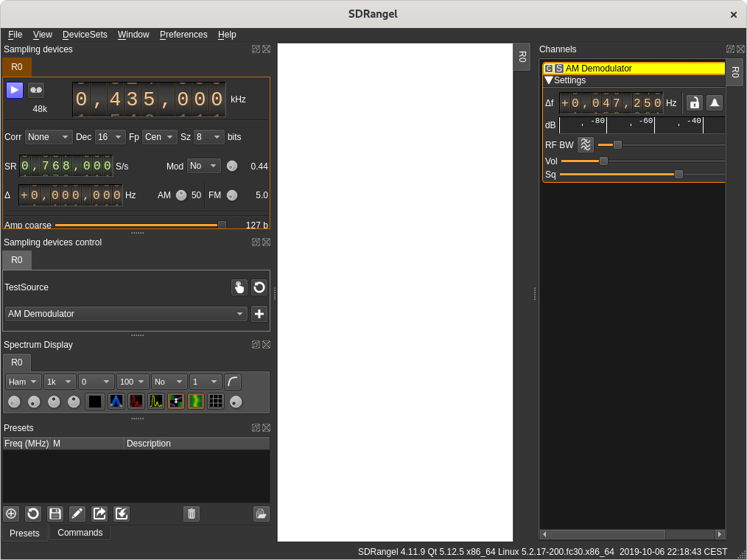This screenshot has height=560, width=747.
Task: Toggle the frequency lock on AM Demodulator
Action: 694,102
